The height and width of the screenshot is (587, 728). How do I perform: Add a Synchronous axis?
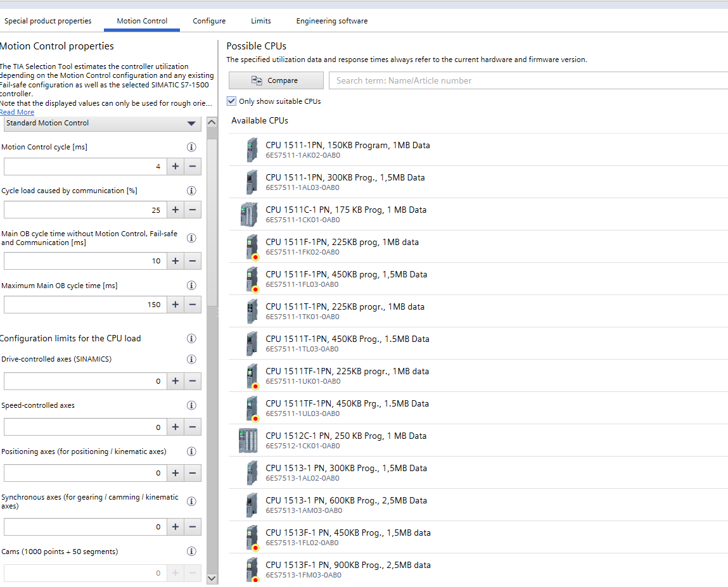[x=176, y=527]
